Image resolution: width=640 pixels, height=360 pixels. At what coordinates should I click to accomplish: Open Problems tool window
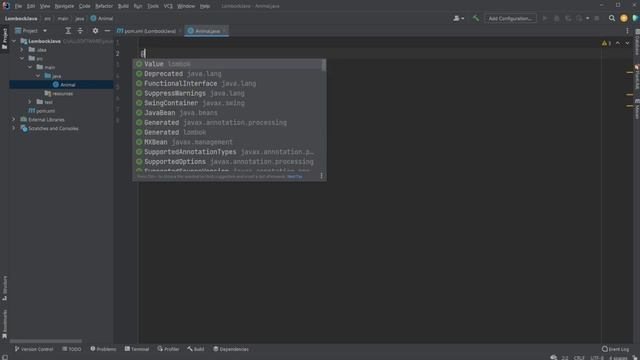coord(103,349)
